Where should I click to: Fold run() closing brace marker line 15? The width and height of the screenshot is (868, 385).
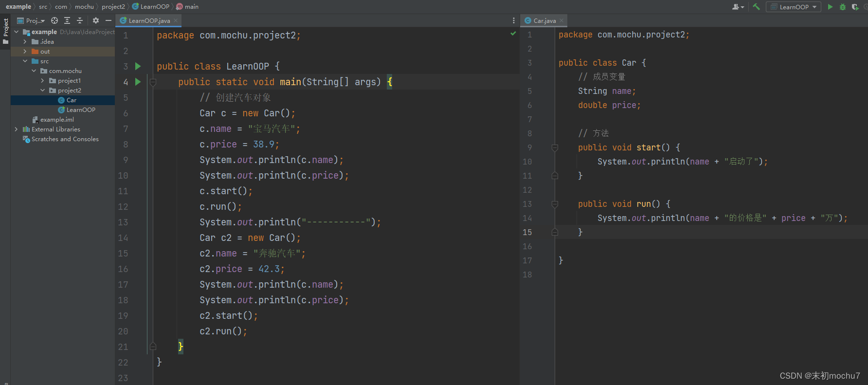point(555,232)
